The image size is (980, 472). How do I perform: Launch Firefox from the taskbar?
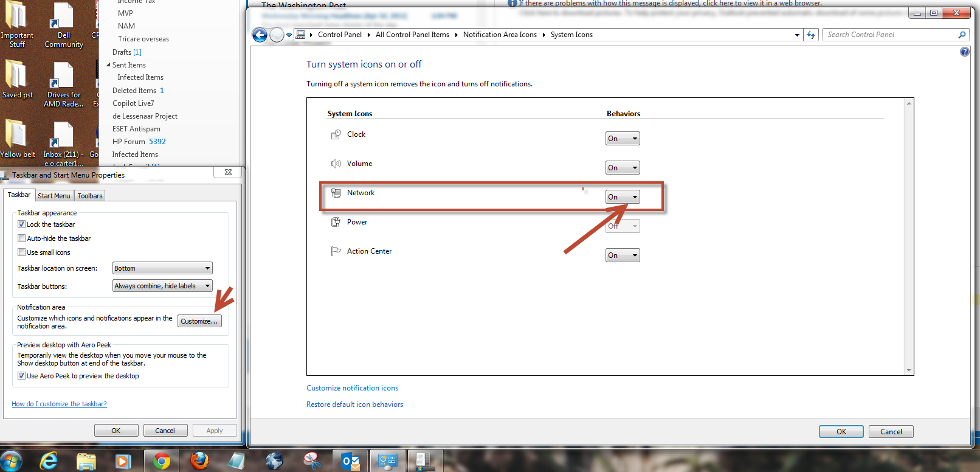point(199,462)
